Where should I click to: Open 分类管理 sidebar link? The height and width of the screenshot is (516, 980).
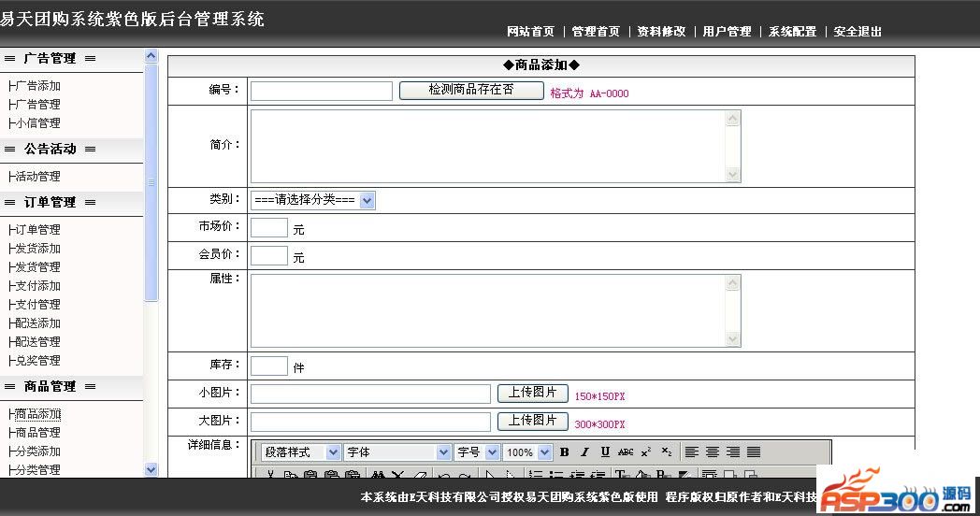pos(37,470)
